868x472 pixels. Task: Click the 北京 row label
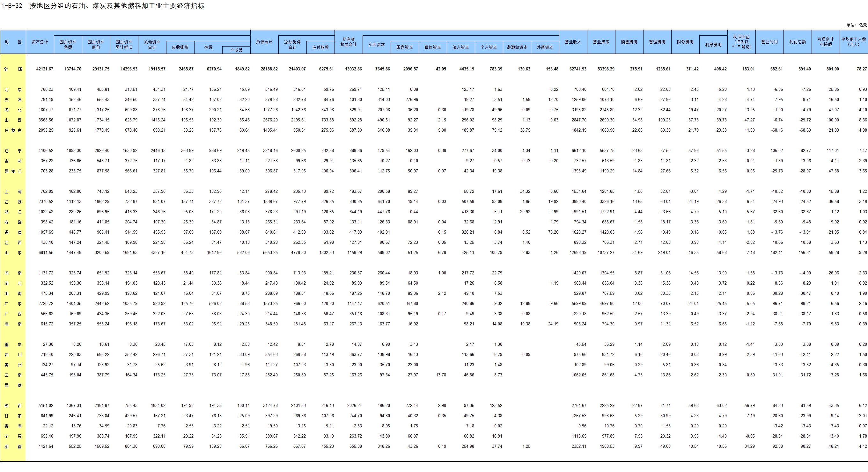[13, 90]
